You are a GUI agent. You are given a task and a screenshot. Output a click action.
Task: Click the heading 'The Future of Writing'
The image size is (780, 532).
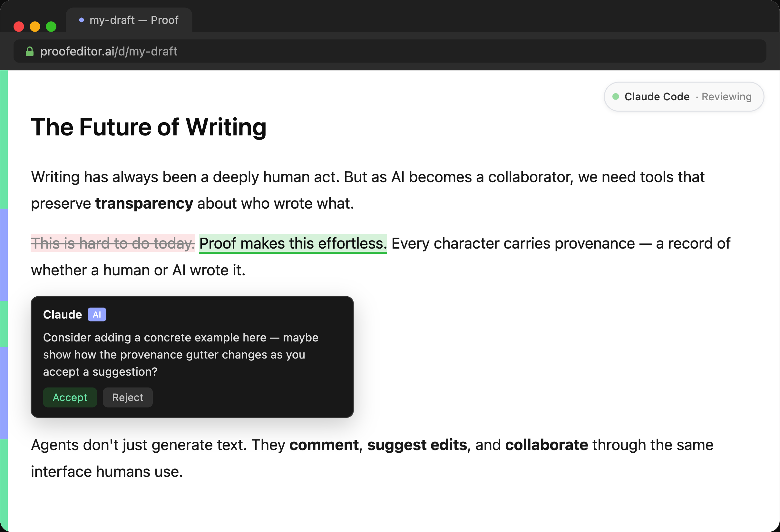[x=149, y=127]
